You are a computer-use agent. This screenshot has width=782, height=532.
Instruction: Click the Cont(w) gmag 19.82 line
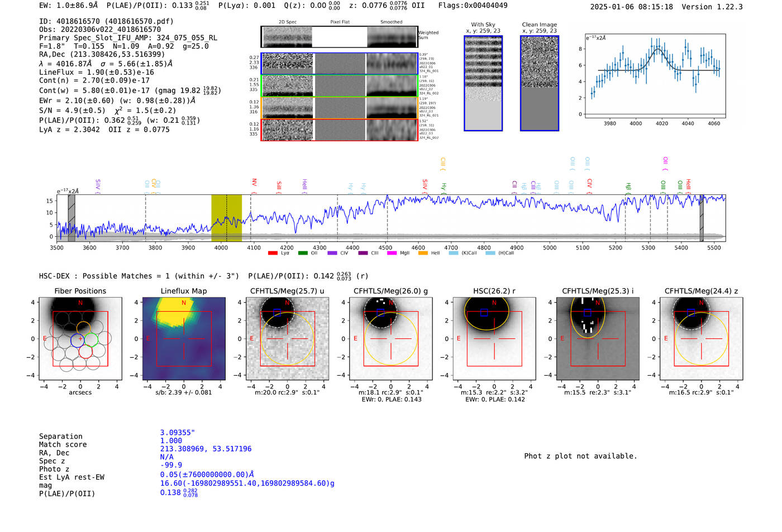pos(130,90)
